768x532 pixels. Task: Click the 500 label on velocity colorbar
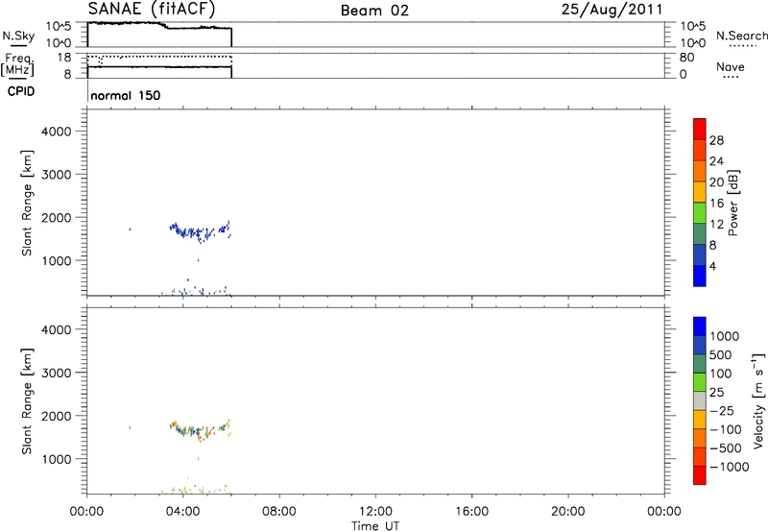[721, 354]
